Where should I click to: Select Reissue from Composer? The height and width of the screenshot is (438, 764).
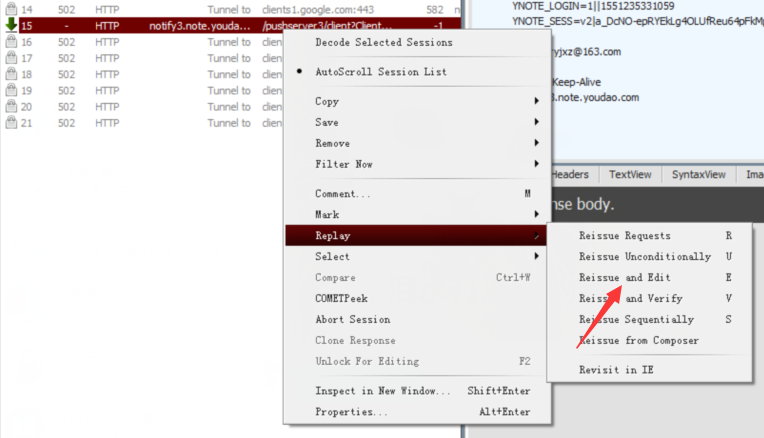(x=649, y=340)
